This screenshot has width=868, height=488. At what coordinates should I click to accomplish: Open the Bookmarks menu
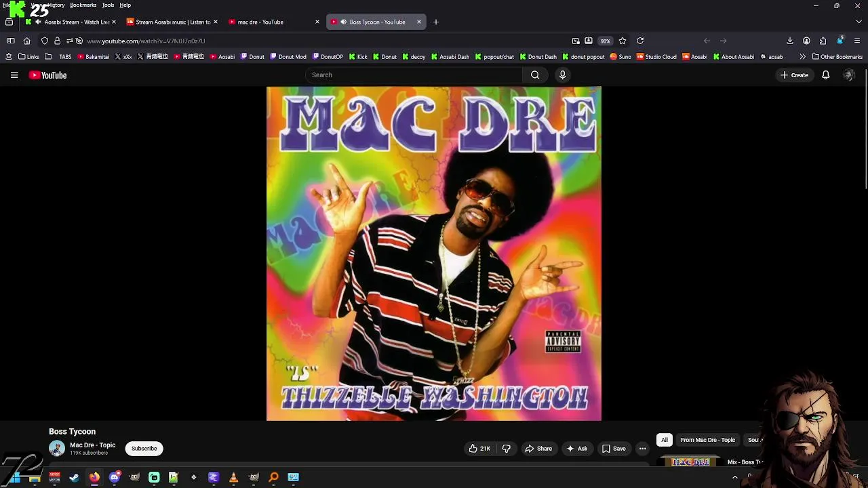[x=83, y=5]
